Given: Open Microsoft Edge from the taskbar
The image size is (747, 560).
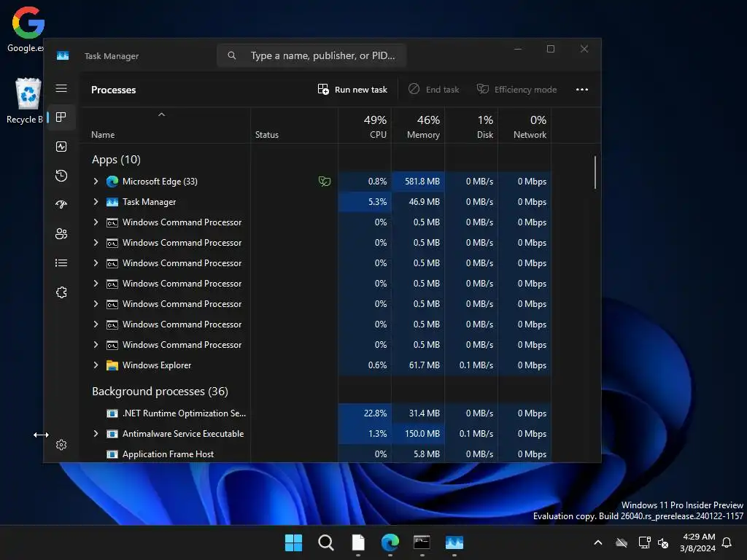Looking at the screenshot, I should pyautogui.click(x=390, y=542).
